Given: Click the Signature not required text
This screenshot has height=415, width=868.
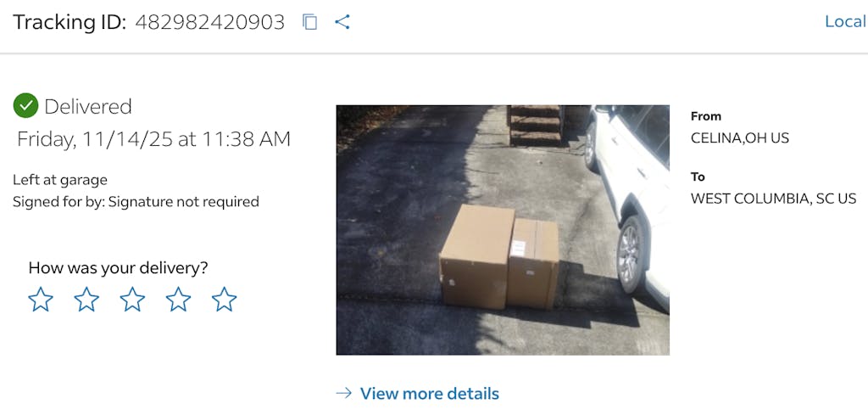Looking at the screenshot, I should tap(184, 202).
